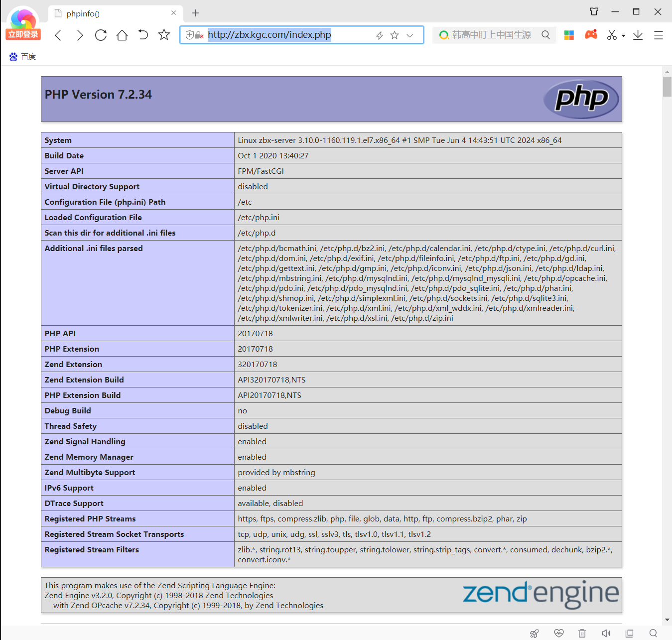Click the search magnifier button
The height and width of the screenshot is (640, 672).
tap(545, 35)
